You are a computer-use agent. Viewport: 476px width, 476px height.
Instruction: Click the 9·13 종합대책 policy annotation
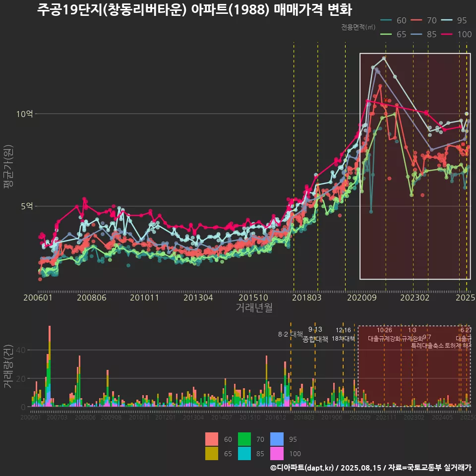click(x=315, y=334)
